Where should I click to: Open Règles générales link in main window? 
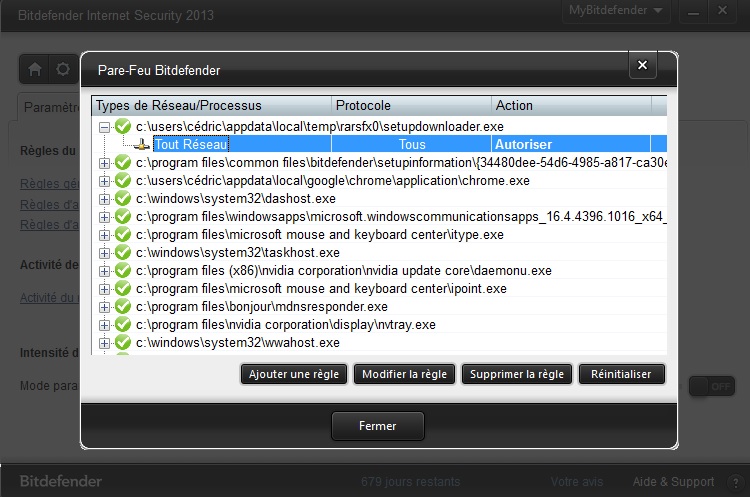click(49, 184)
